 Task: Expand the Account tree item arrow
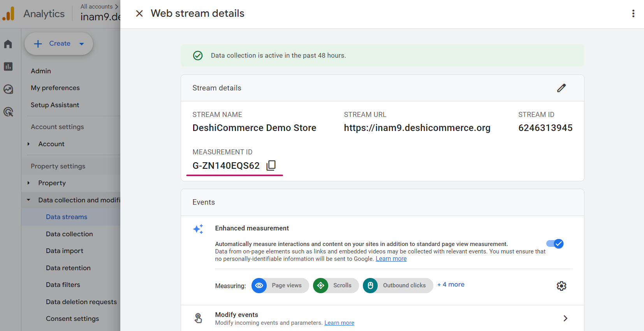point(28,144)
